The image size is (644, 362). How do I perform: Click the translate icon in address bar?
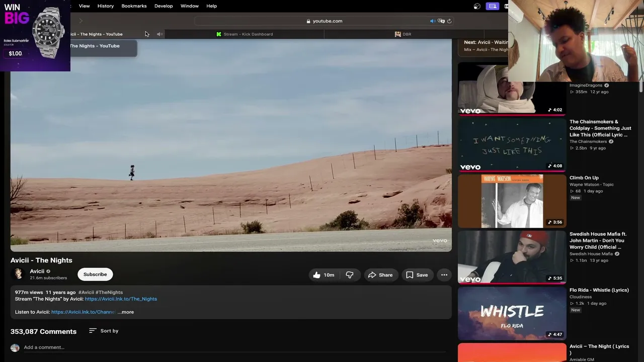(x=441, y=21)
